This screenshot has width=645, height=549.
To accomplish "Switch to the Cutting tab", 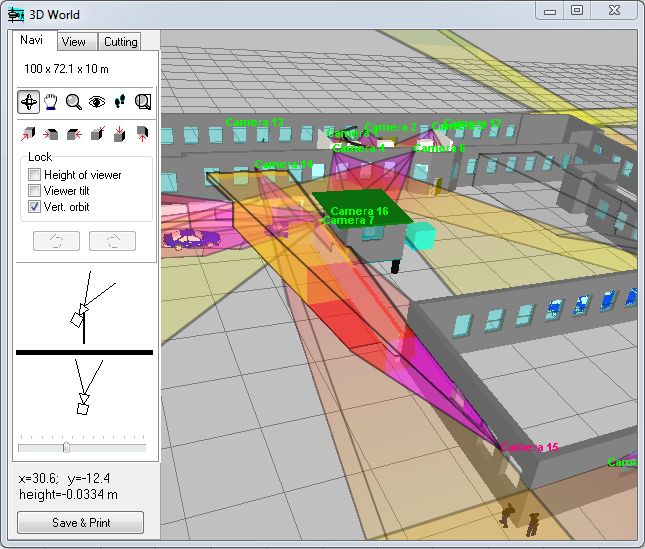I will [x=121, y=42].
